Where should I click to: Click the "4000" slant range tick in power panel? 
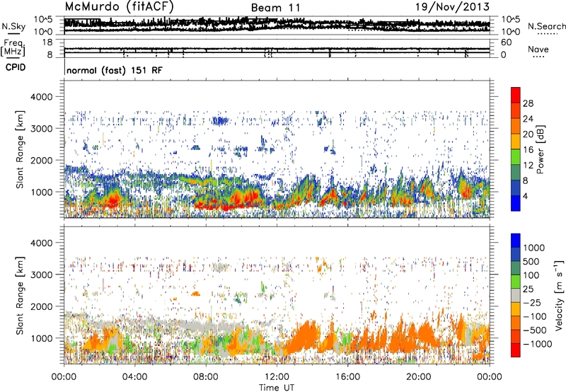(x=42, y=97)
